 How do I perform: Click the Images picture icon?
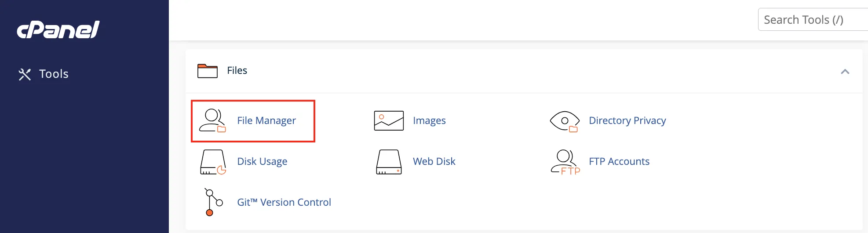pos(389,120)
